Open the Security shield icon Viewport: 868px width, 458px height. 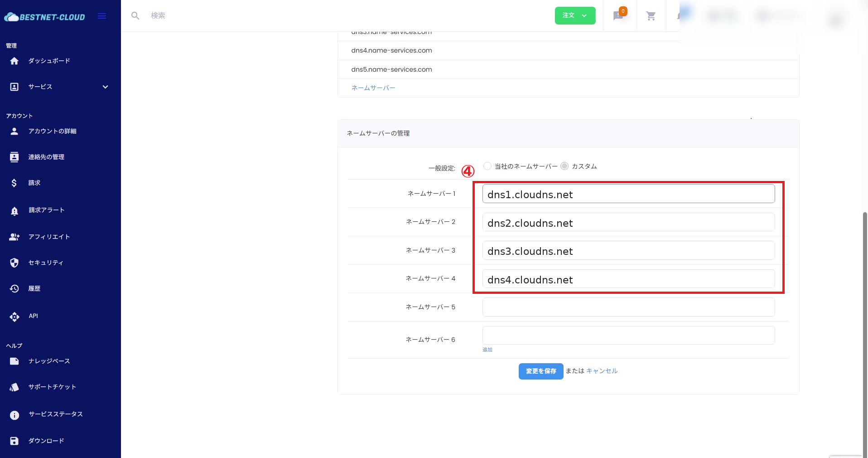click(x=14, y=263)
